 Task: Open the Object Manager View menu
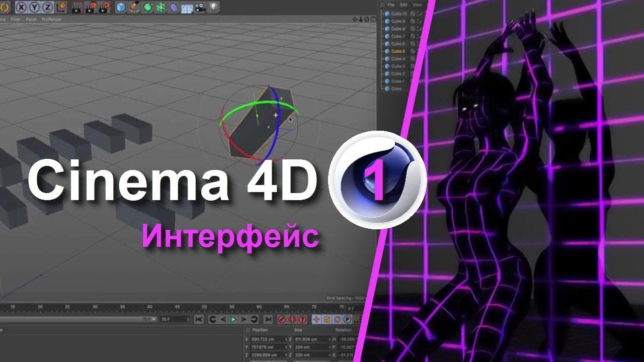click(x=417, y=5)
